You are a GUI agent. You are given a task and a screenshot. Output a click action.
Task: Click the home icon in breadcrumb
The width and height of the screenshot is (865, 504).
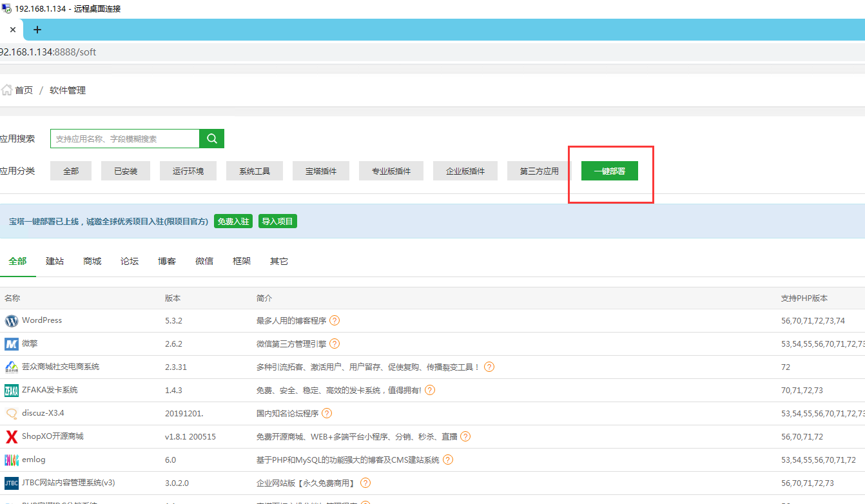6,90
